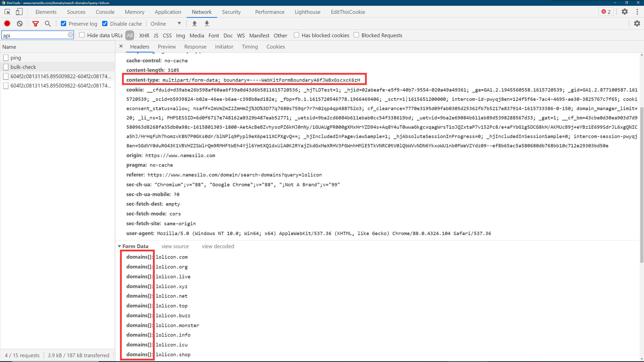Open the DevTools three-dot menu
Screen dimensions: 644x362
pyautogui.click(x=637, y=12)
